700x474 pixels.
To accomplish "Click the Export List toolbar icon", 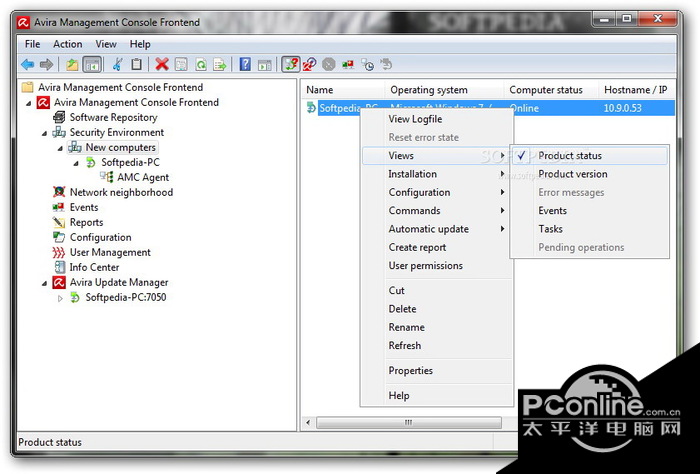I will tap(220, 64).
